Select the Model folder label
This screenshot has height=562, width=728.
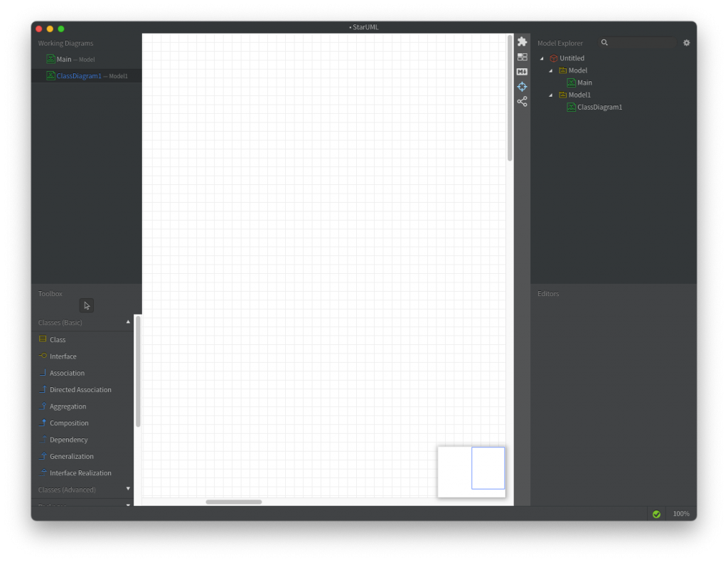[577, 70]
